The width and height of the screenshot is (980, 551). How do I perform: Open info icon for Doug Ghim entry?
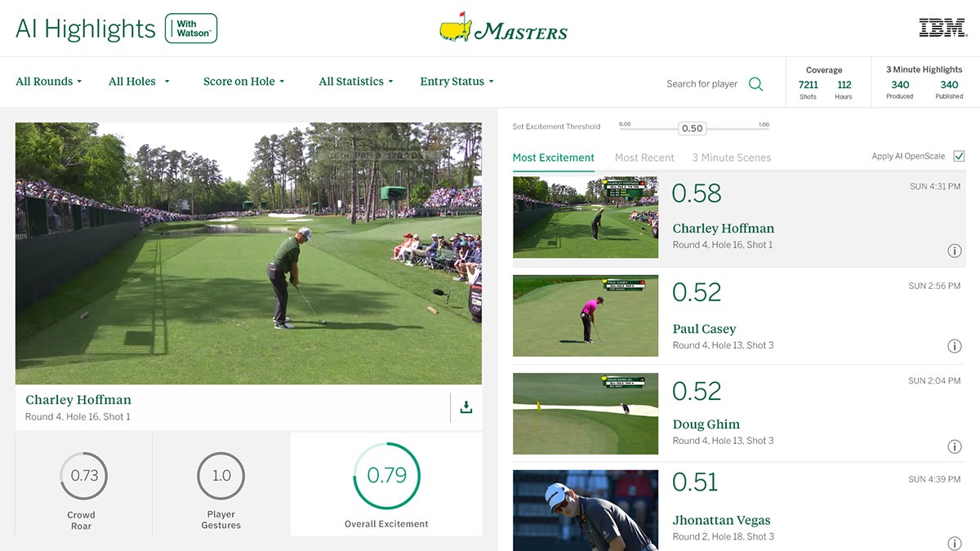tap(954, 447)
